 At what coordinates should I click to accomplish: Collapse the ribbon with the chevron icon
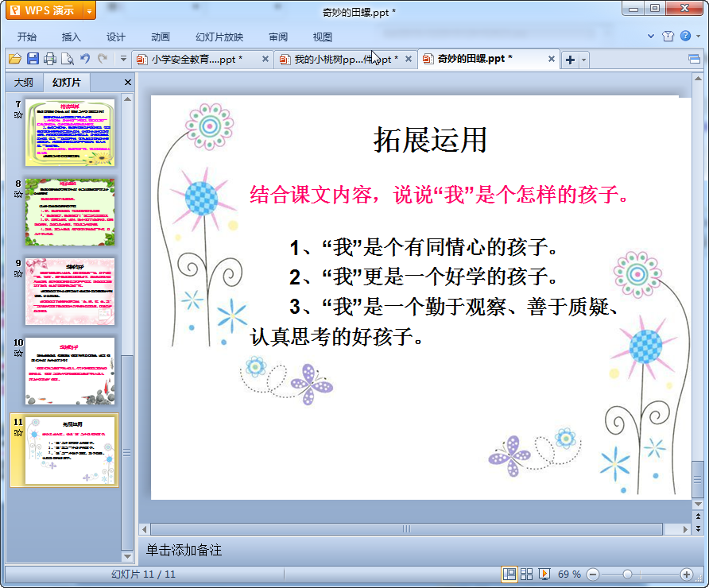click(651, 37)
